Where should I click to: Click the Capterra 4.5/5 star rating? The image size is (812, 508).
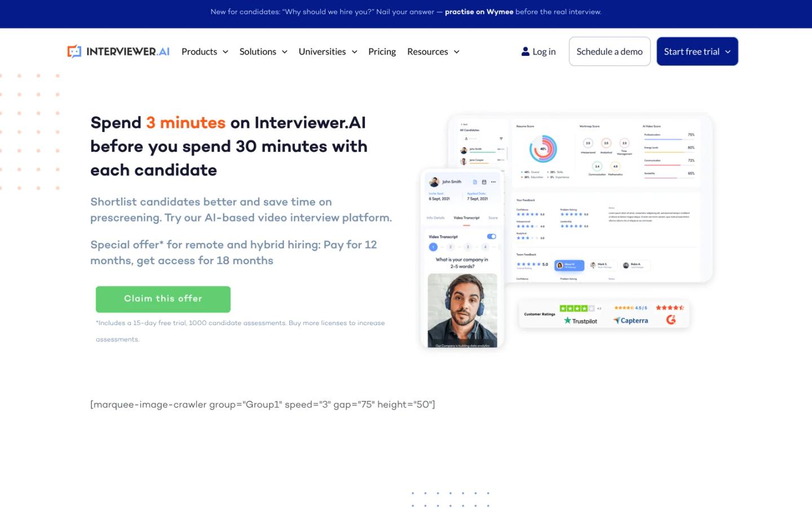[x=630, y=308]
